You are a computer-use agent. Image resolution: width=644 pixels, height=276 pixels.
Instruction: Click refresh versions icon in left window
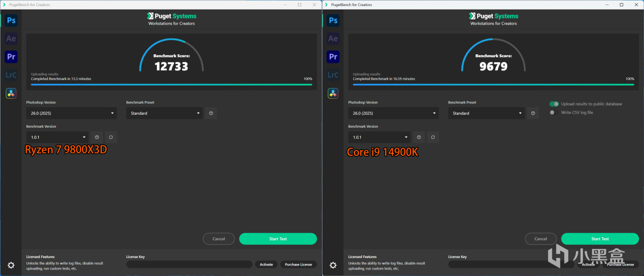111,137
